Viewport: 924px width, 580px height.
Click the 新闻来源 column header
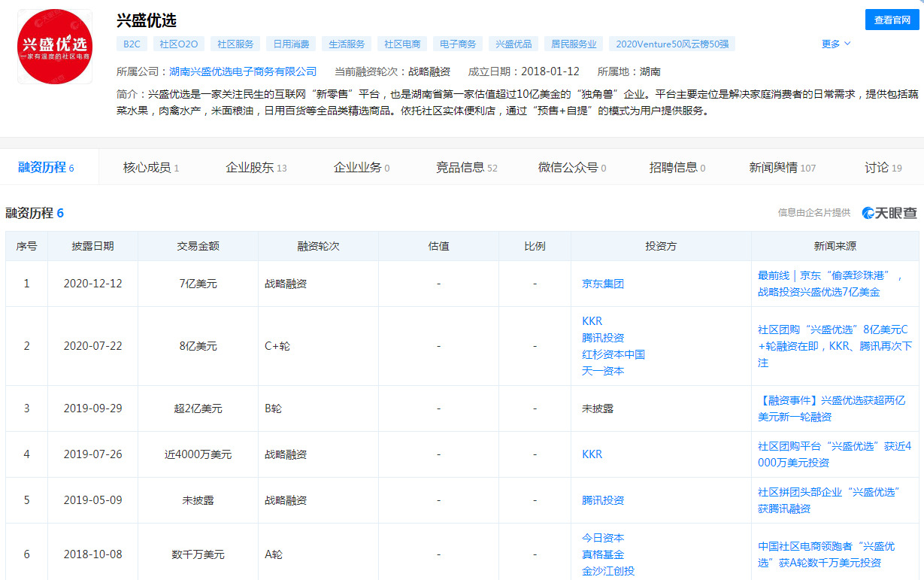pyautogui.click(x=835, y=246)
